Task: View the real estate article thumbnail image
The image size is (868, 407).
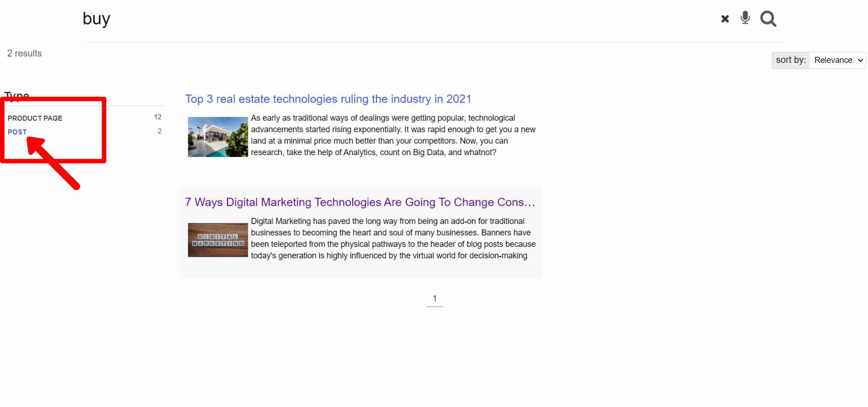Action: [217, 137]
